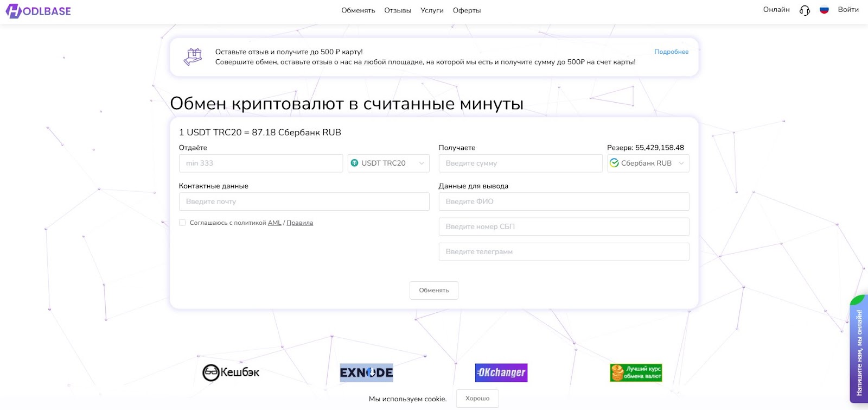The height and width of the screenshot is (410, 868).
Task: Open the USDT TRC20 currency dropdown
Action: [x=388, y=163]
